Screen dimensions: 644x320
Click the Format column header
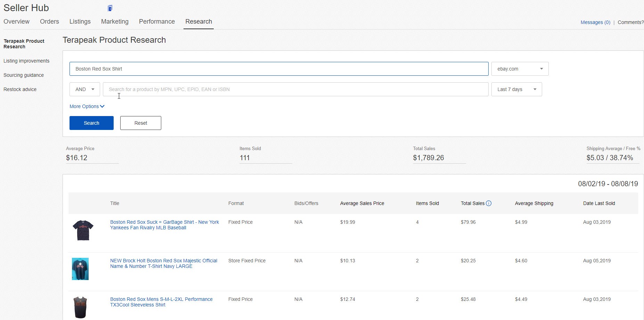click(x=236, y=203)
